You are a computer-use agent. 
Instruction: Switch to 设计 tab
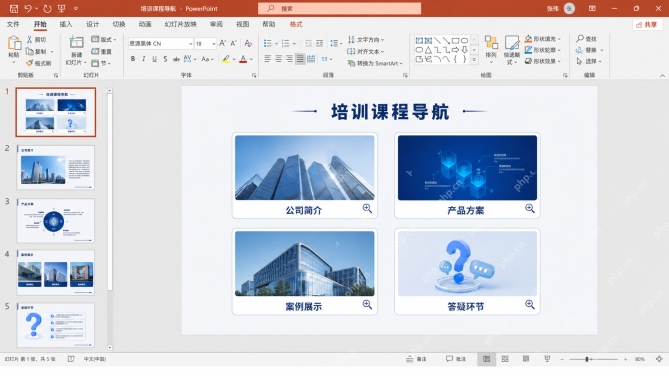92,24
